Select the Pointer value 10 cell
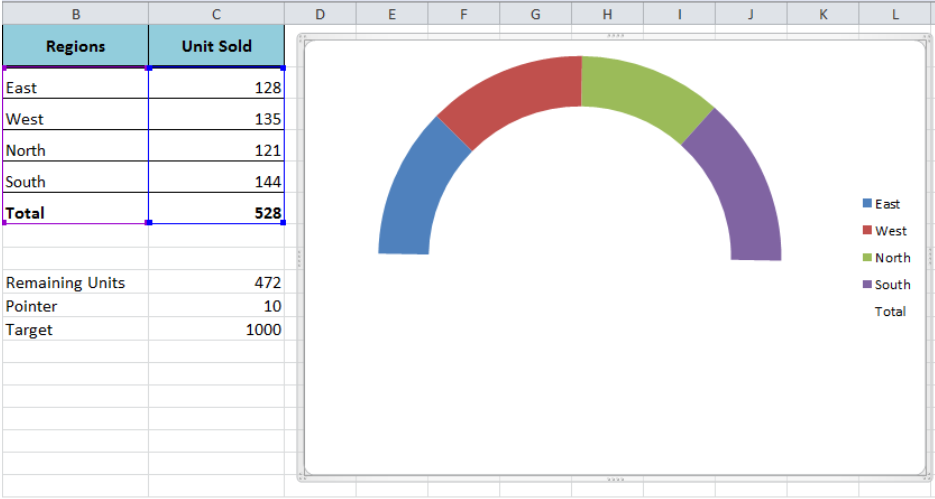 pos(216,305)
